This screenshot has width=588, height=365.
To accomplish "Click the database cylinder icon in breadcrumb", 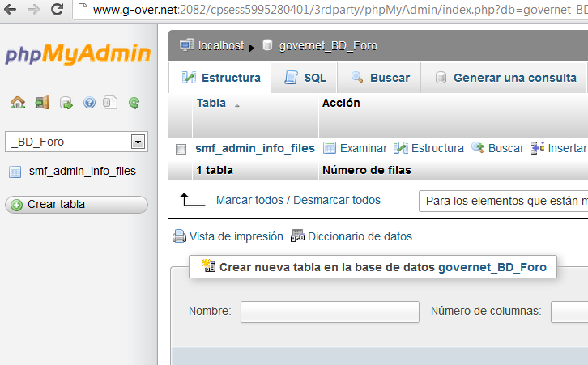I will click(267, 45).
